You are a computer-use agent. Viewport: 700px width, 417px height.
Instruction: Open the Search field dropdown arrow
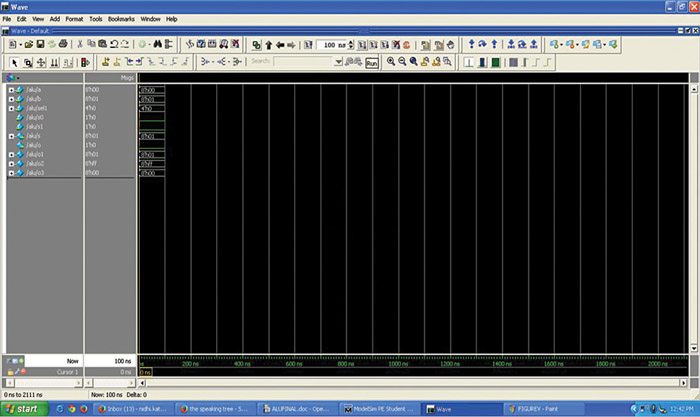coord(338,62)
